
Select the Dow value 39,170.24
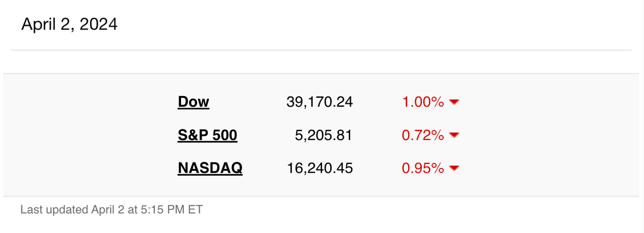tap(320, 102)
